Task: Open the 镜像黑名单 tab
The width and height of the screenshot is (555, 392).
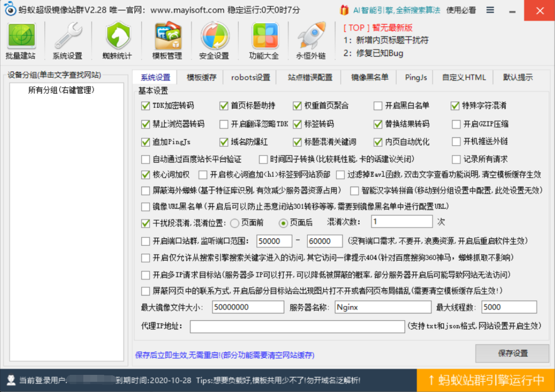Action: (x=369, y=77)
